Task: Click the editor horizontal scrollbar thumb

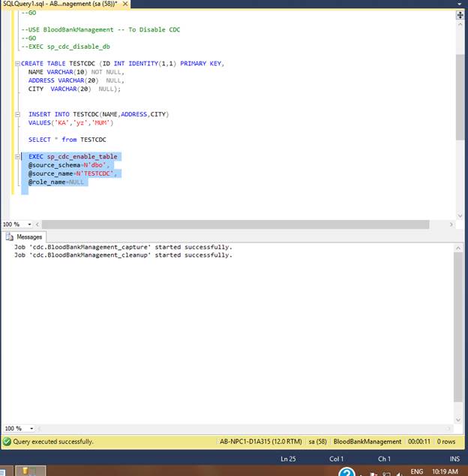Action: point(235,224)
